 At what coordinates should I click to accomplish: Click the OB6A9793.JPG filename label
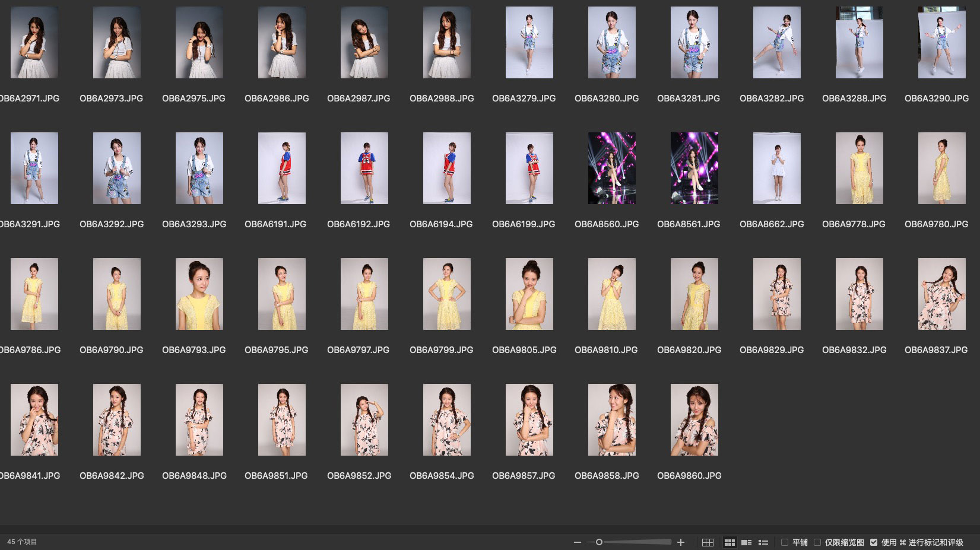194,350
